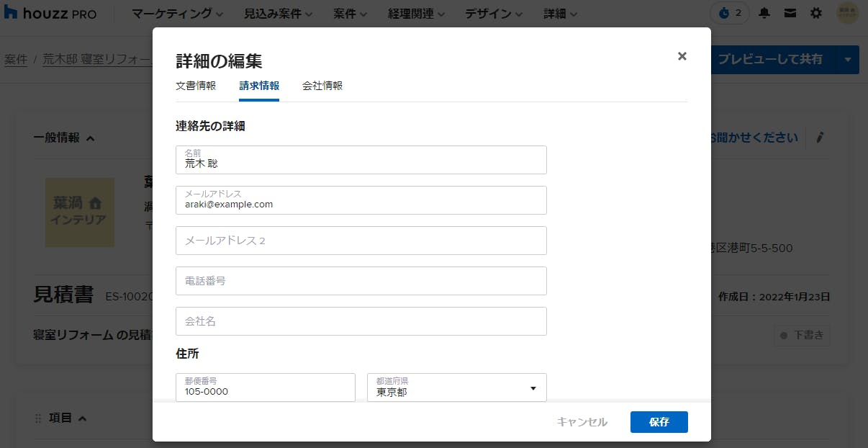Open the user profile avatar
Image resolution: width=868 pixels, height=448 pixels.
(x=848, y=13)
